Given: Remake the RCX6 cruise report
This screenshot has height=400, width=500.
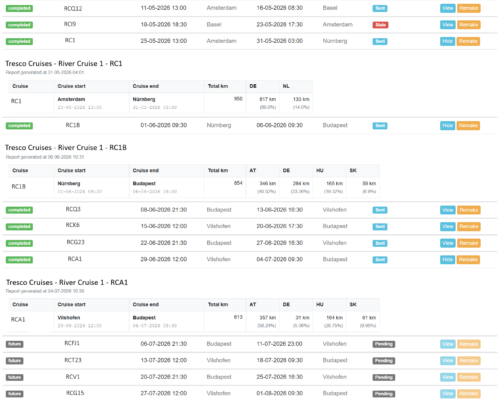Looking at the screenshot, I should click(x=469, y=227).
